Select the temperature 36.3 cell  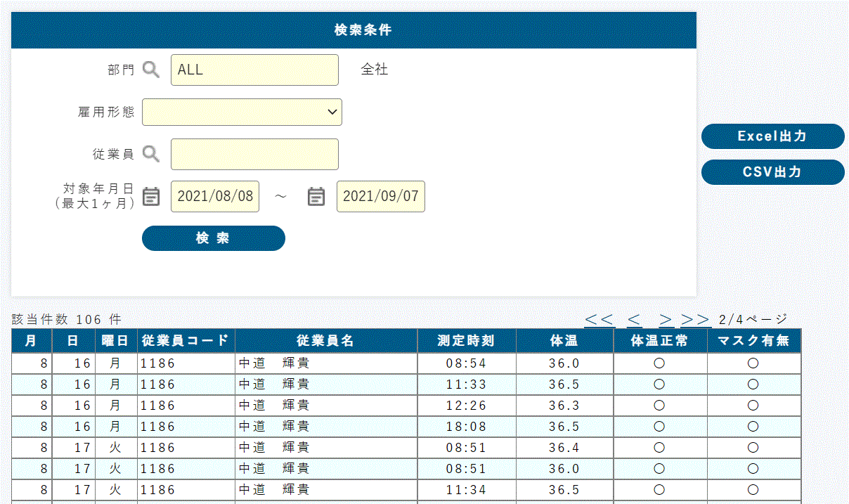pyautogui.click(x=564, y=406)
